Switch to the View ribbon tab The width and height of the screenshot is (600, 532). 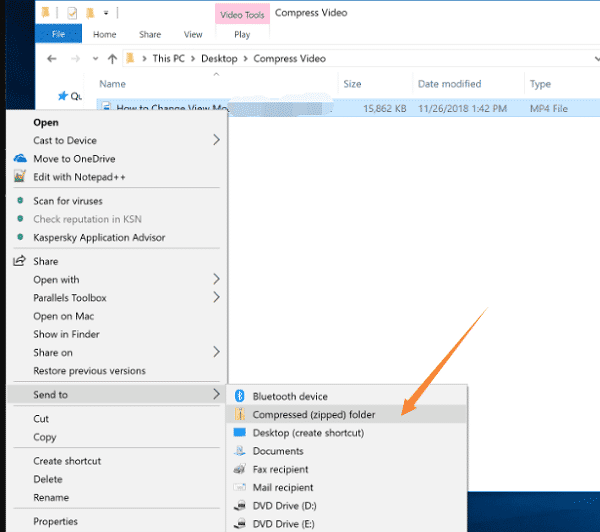193,34
